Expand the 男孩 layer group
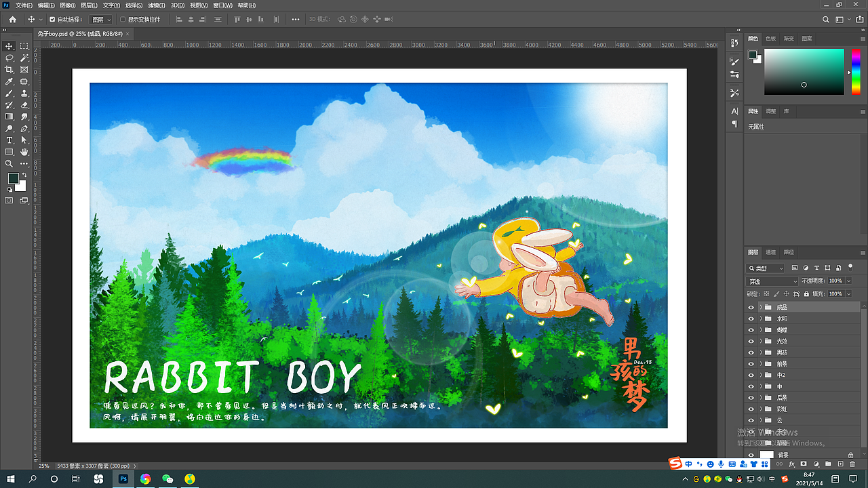Viewport: 868px width, 488px height. click(x=762, y=352)
